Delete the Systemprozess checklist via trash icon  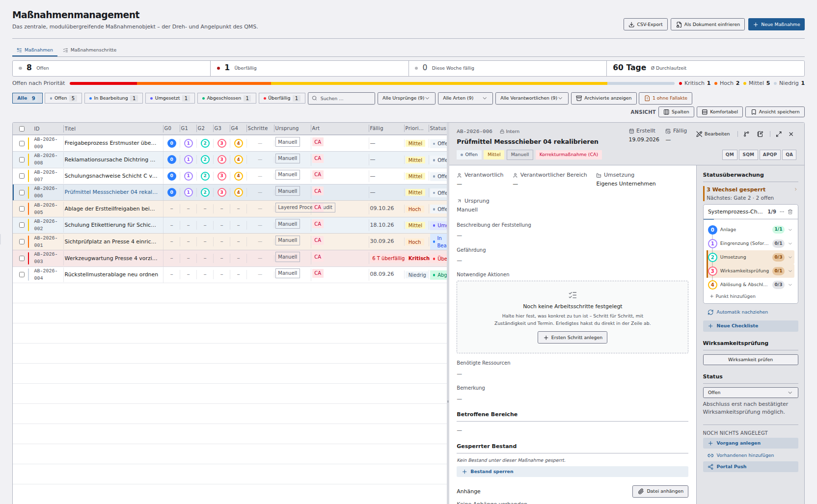[x=790, y=212]
